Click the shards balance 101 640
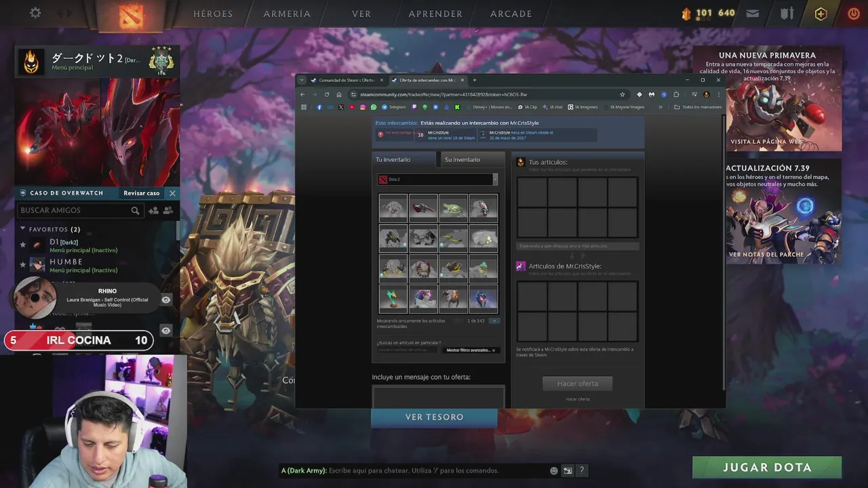Image resolution: width=868 pixels, height=488 pixels. click(x=709, y=13)
